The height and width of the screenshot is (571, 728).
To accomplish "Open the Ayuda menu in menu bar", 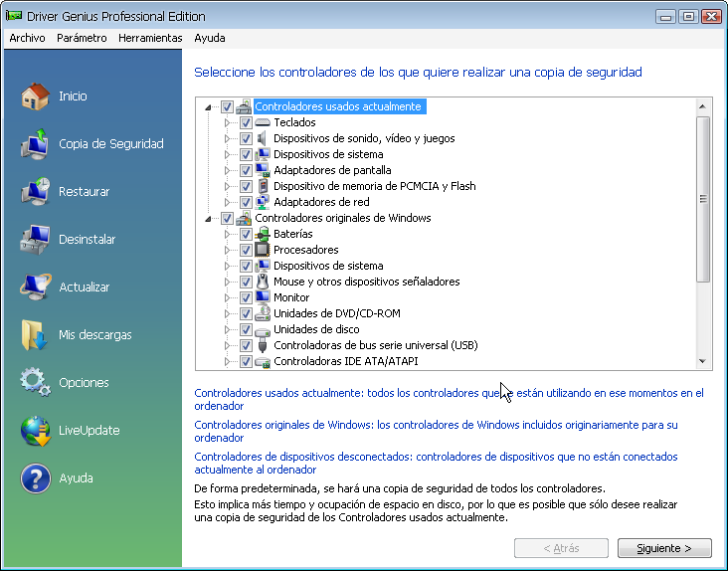I will coord(210,38).
